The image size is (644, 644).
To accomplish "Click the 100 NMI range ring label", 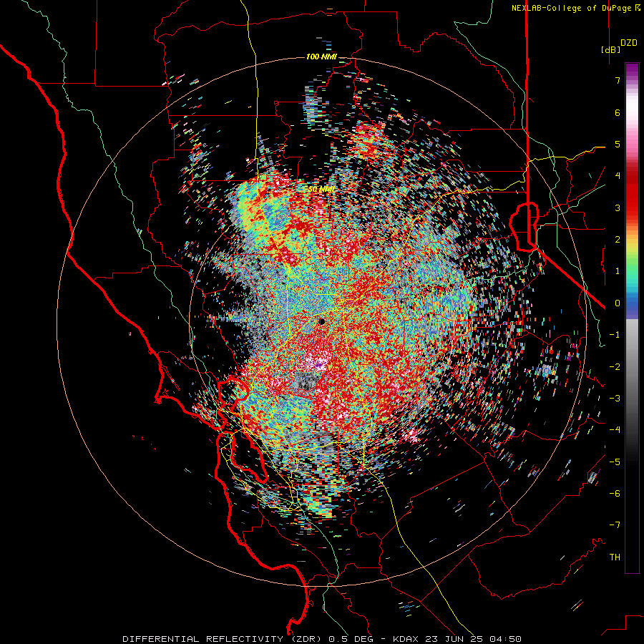I will pos(321,57).
